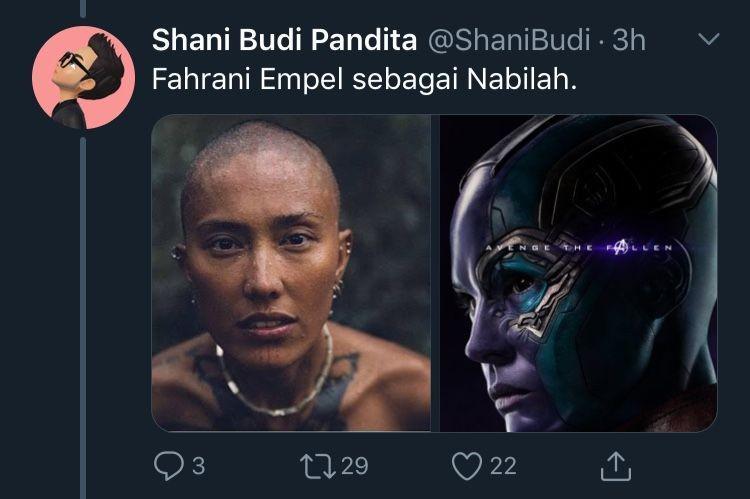Open the tweet's 3h timestamp
Viewport: 750px width, 499px height.
point(629,40)
